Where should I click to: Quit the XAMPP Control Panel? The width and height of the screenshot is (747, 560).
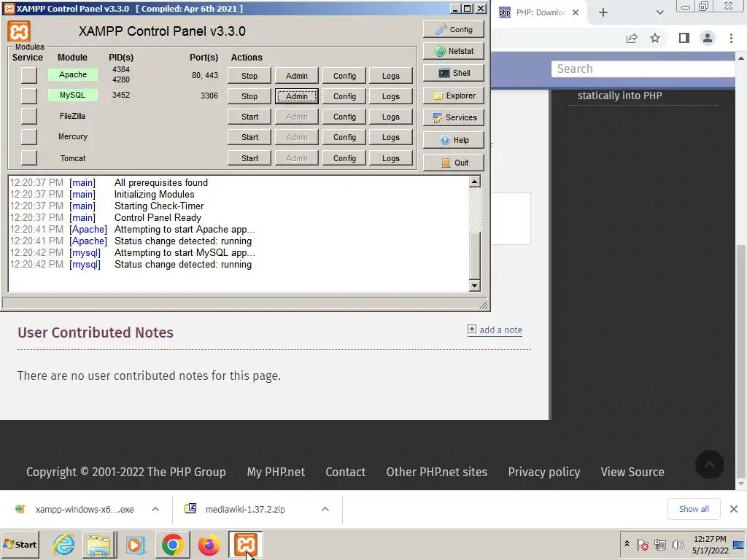click(454, 163)
